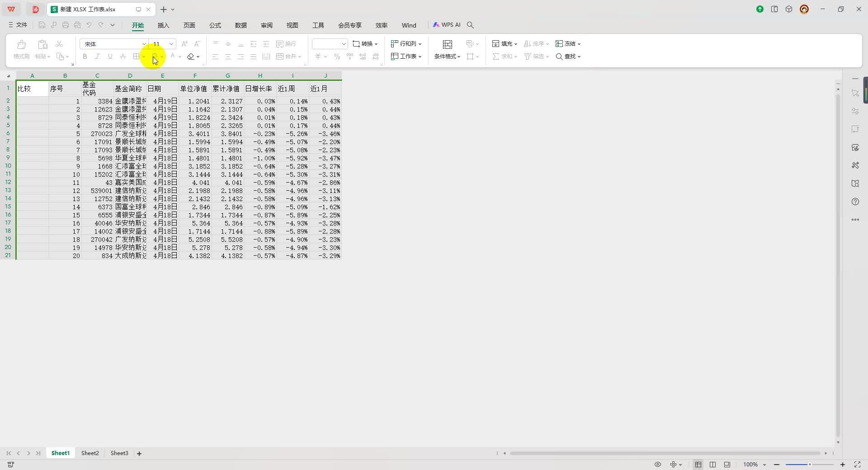Viewport: 868px width, 470px height.
Task: Open the 文件 (File) menu
Action: [18, 25]
